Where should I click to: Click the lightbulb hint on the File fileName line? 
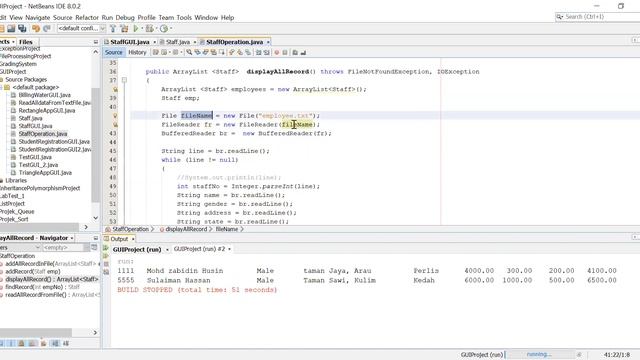pos(115,116)
